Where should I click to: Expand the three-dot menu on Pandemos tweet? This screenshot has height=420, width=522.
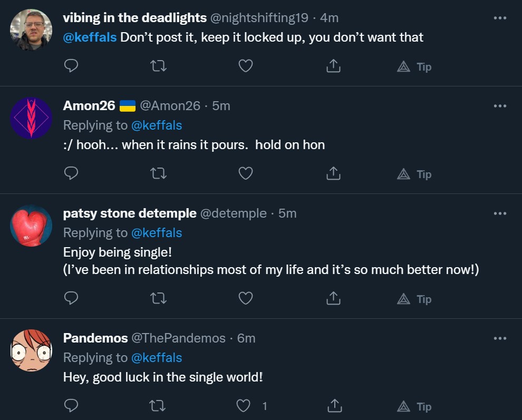pos(499,338)
